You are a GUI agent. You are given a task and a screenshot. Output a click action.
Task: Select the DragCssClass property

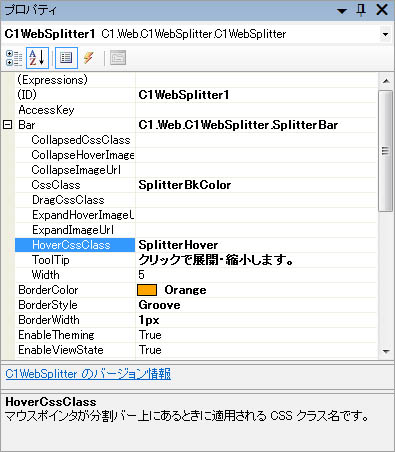(68, 200)
